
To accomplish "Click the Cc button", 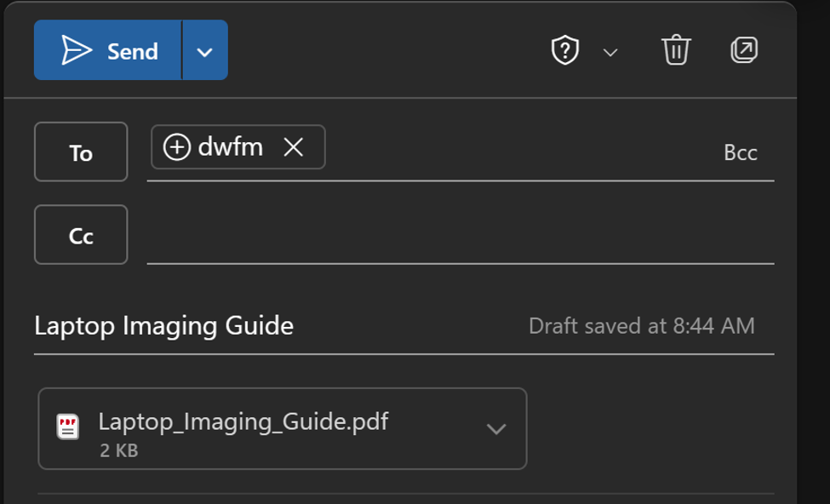I will (x=81, y=234).
